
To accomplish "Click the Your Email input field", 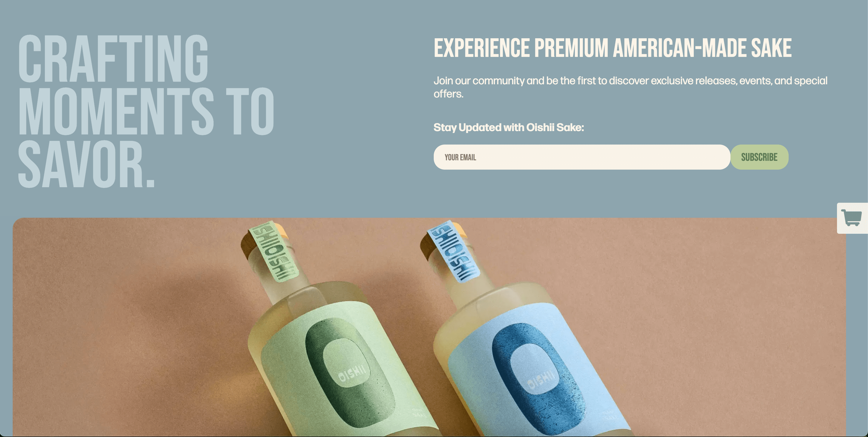I will pyautogui.click(x=582, y=157).
